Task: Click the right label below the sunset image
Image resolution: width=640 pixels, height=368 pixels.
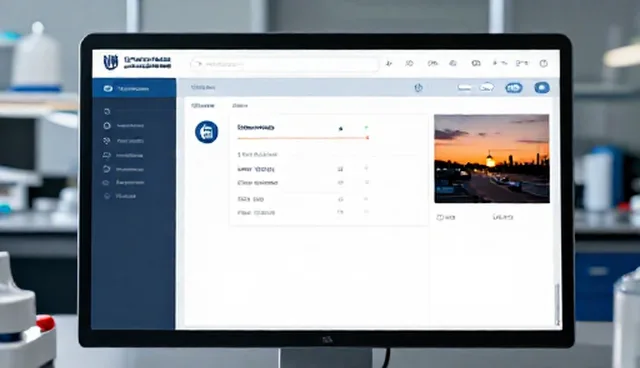Action: point(503,217)
